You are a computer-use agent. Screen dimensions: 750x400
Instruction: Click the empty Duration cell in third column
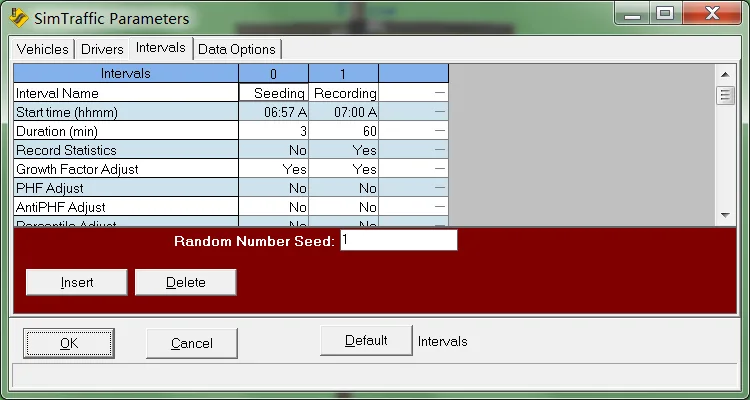[413, 131]
